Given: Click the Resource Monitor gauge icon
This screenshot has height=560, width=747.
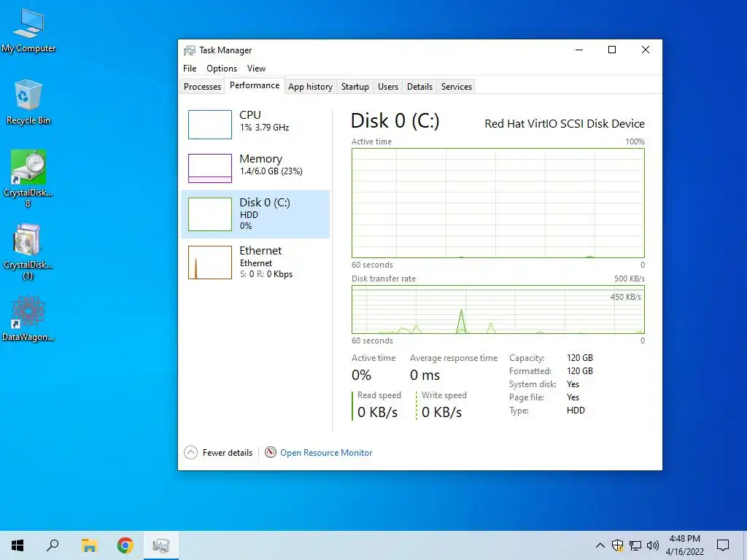Looking at the screenshot, I should [271, 452].
